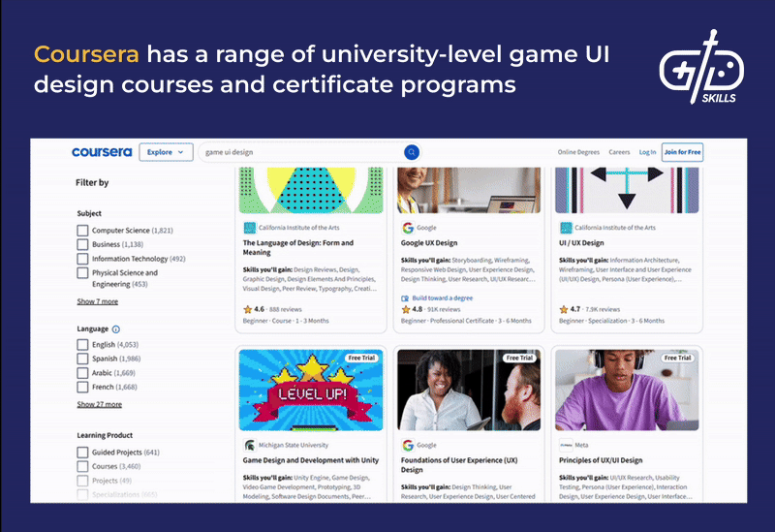Click into the 'game ui design' search field
Viewport: 775px width, 532px height.
pyautogui.click(x=300, y=152)
